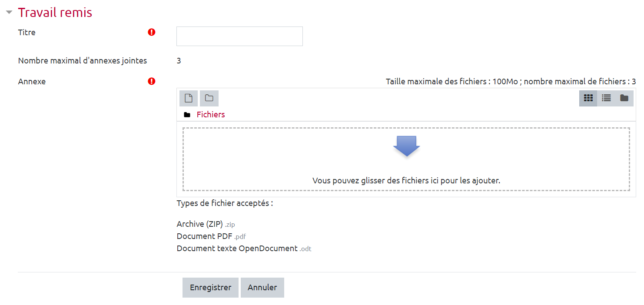Add a new file to attachments
Screen dimensions: 644x305
click(189, 98)
